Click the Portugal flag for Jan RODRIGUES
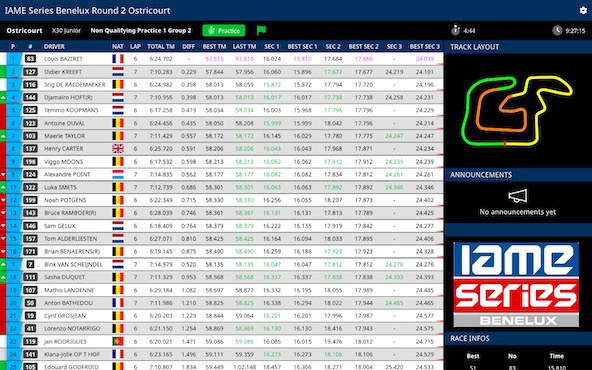This screenshot has height=370, width=592. click(118, 341)
